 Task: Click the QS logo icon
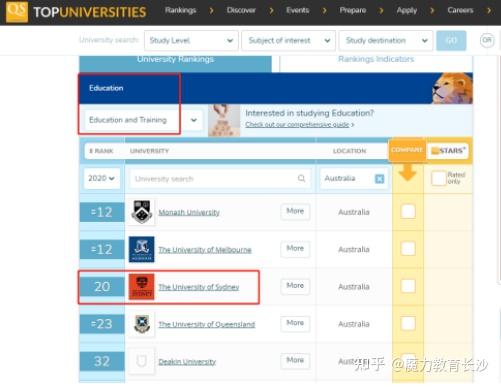[17, 11]
